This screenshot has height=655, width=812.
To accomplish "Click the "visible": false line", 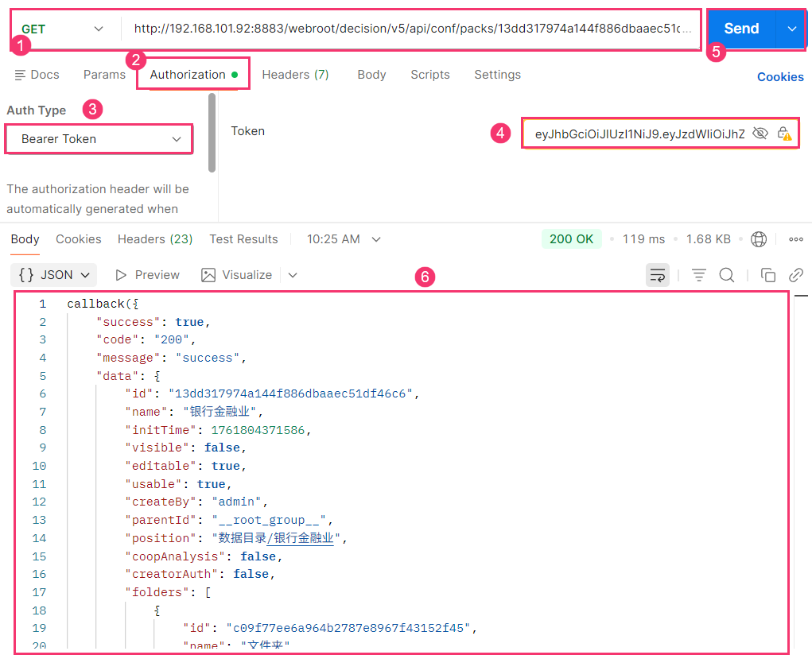I will [185, 448].
